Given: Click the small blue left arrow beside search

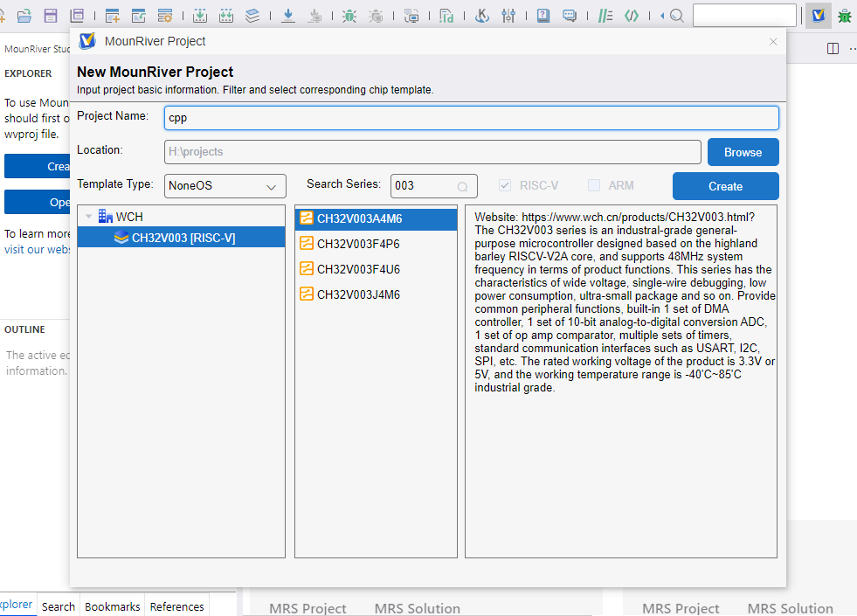Looking at the screenshot, I should click(662, 16).
